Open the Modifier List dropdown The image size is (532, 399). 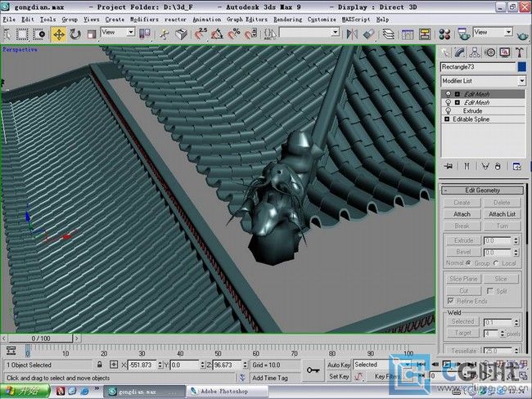pyautogui.click(x=483, y=81)
